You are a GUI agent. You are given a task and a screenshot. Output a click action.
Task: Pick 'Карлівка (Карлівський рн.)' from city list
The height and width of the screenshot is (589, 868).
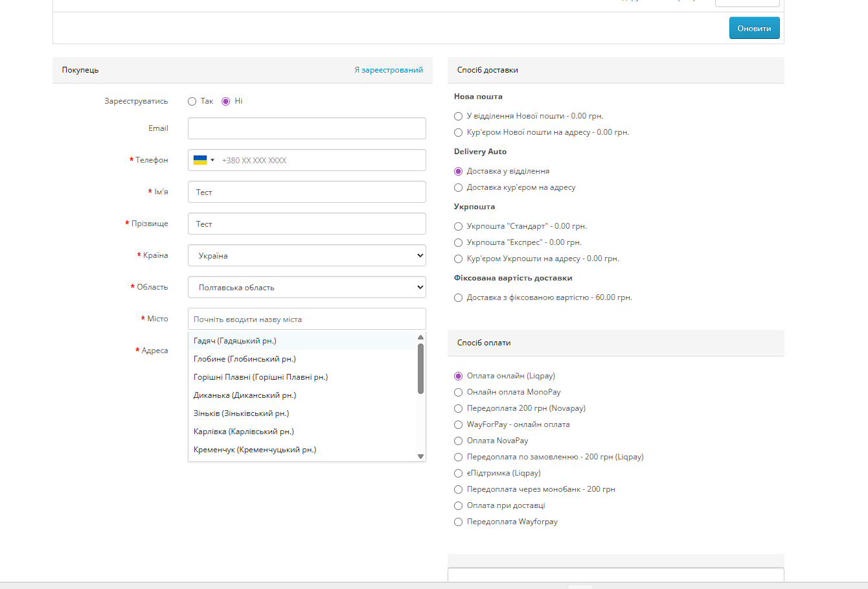(x=303, y=432)
